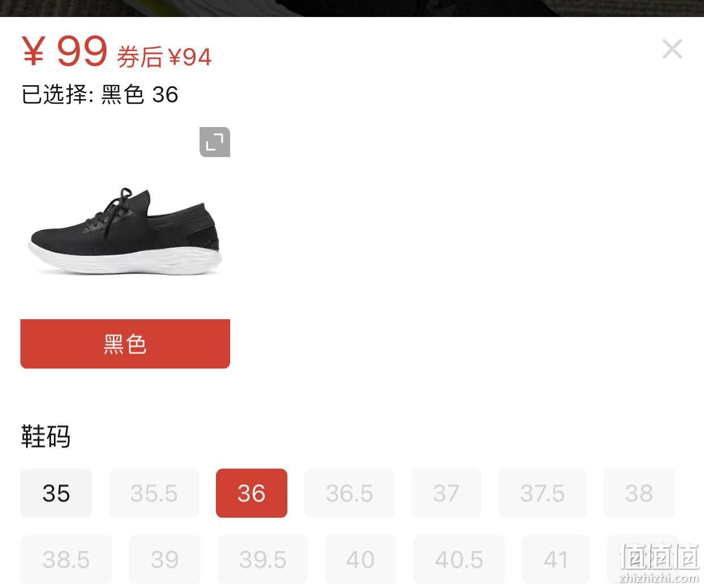Choose shoe size 41
The image size is (704, 588).
pos(556,560)
